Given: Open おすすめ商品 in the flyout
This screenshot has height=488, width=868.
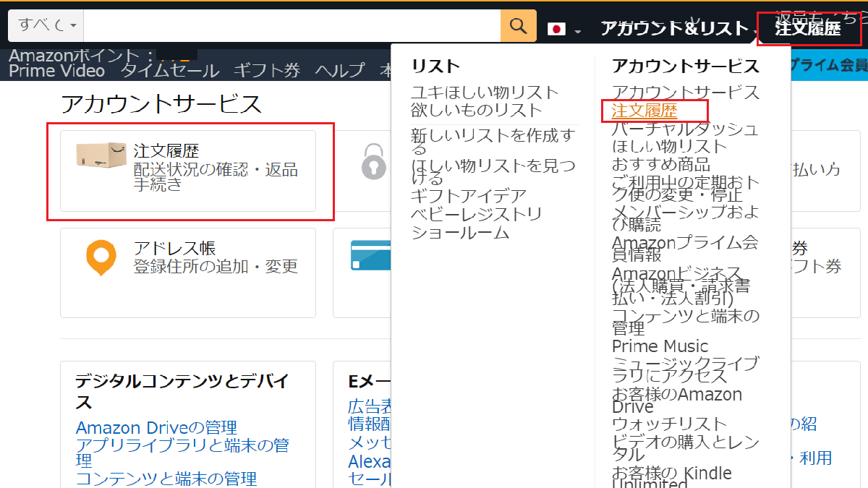Looking at the screenshot, I should point(661,164).
